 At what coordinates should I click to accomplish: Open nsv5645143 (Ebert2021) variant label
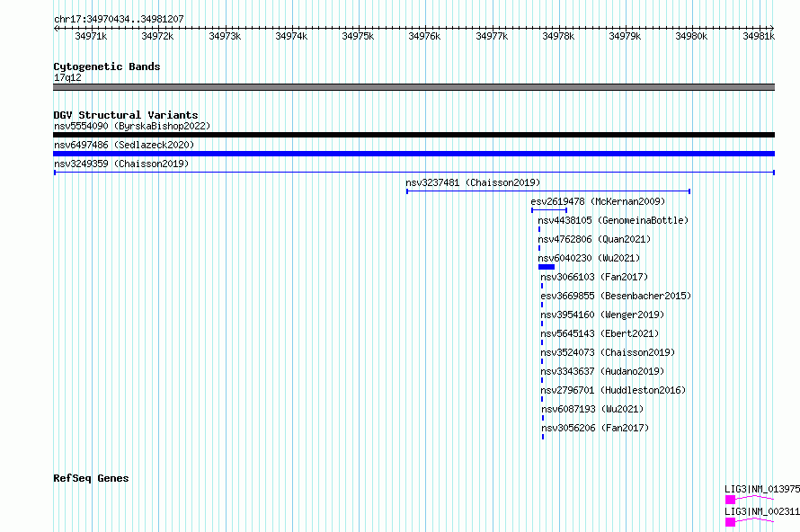click(x=600, y=333)
